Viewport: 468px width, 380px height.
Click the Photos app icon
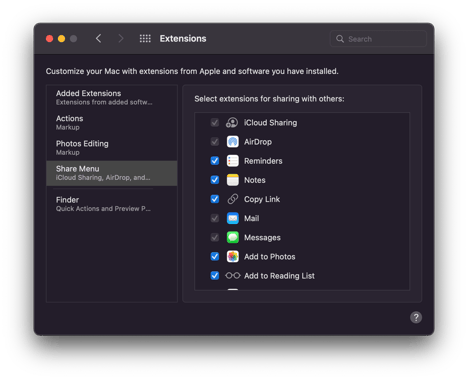233,256
